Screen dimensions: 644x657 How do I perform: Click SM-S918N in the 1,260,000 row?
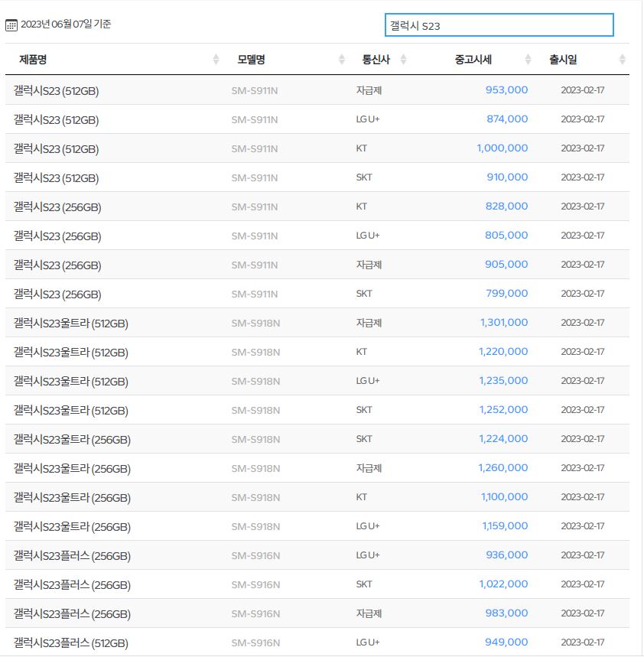pyautogui.click(x=255, y=468)
